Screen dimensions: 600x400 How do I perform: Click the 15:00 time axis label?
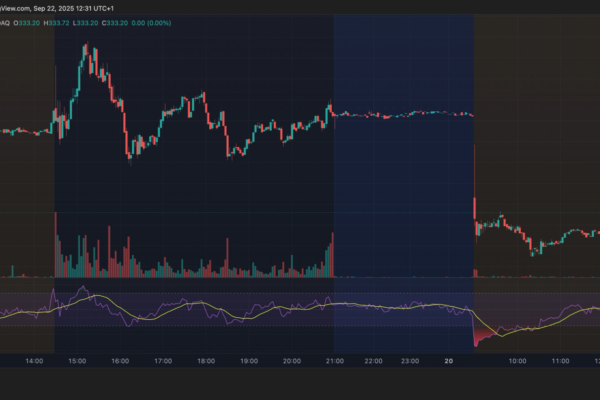click(76, 360)
